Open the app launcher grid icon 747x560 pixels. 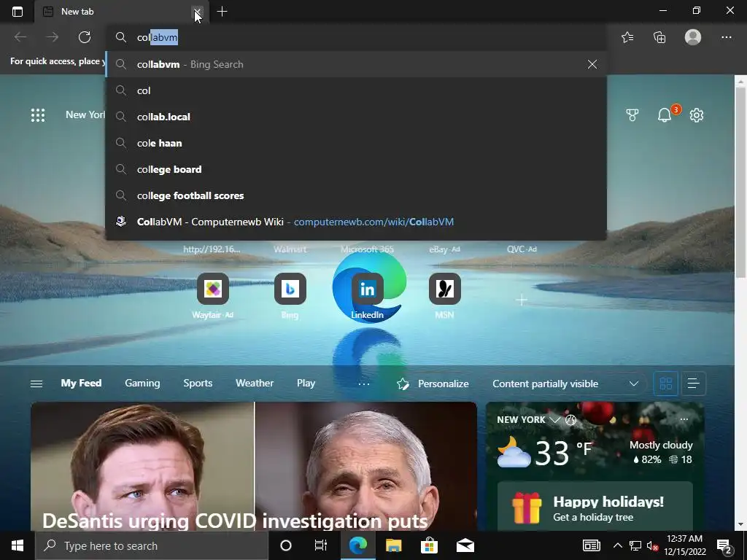coord(38,114)
